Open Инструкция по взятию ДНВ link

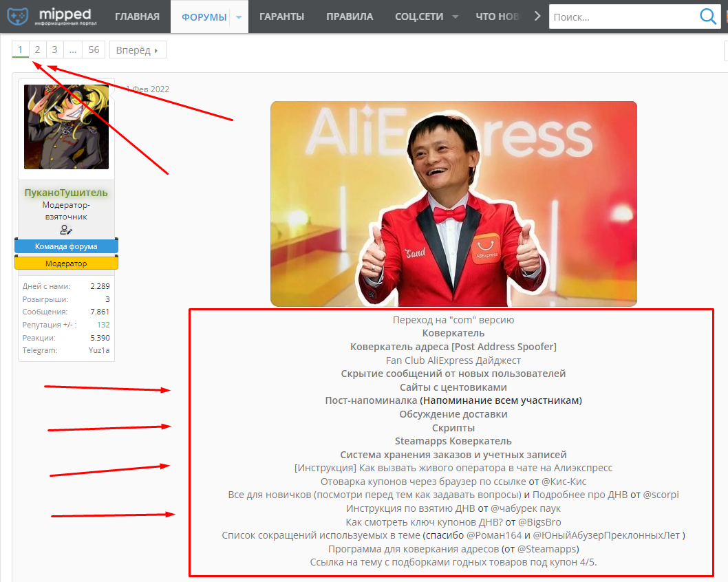pyautogui.click(x=410, y=508)
